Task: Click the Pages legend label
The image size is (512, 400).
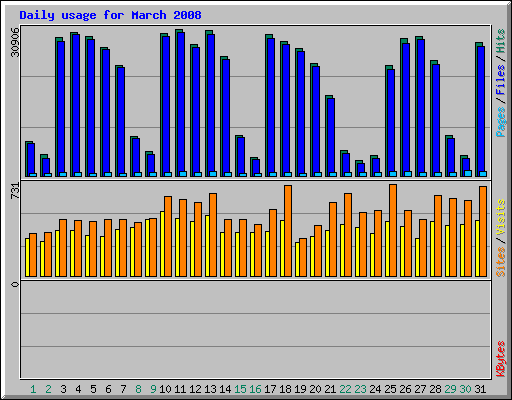Action: [501, 122]
